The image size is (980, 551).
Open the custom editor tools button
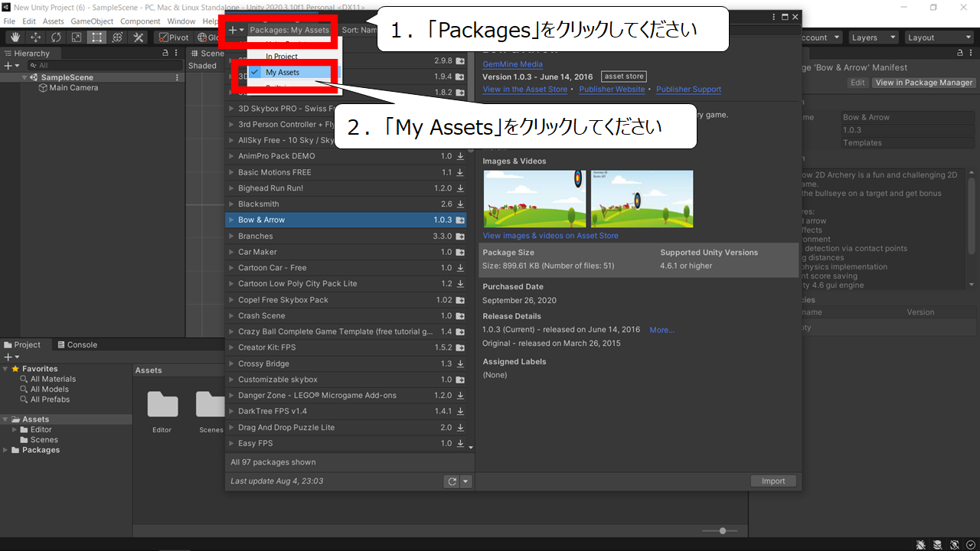click(x=138, y=37)
